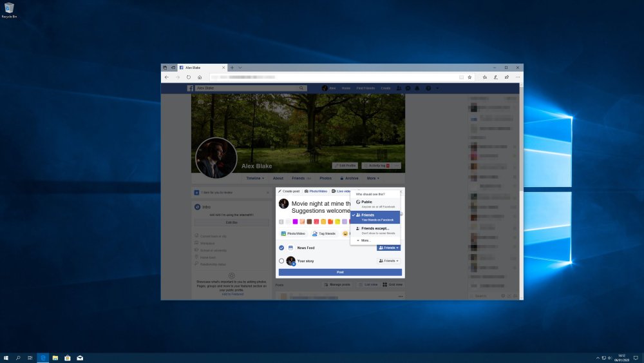Pick the magenta post background swatch
The width and height of the screenshot is (644, 363).
point(296,222)
